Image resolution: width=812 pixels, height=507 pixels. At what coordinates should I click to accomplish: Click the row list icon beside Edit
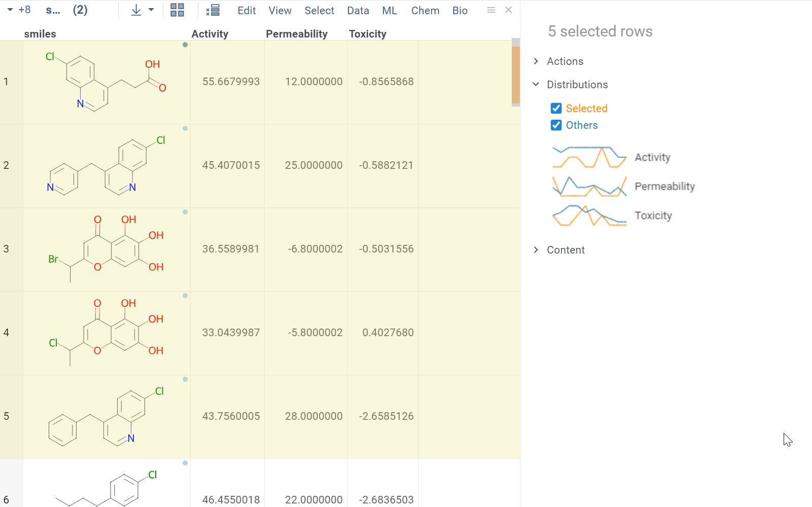213,10
